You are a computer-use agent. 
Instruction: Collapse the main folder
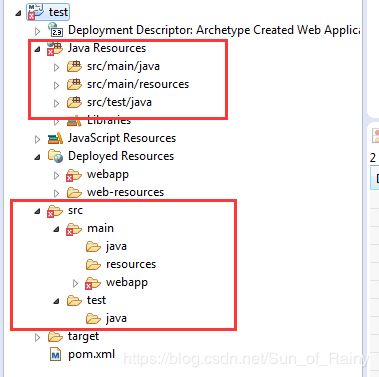(56, 229)
